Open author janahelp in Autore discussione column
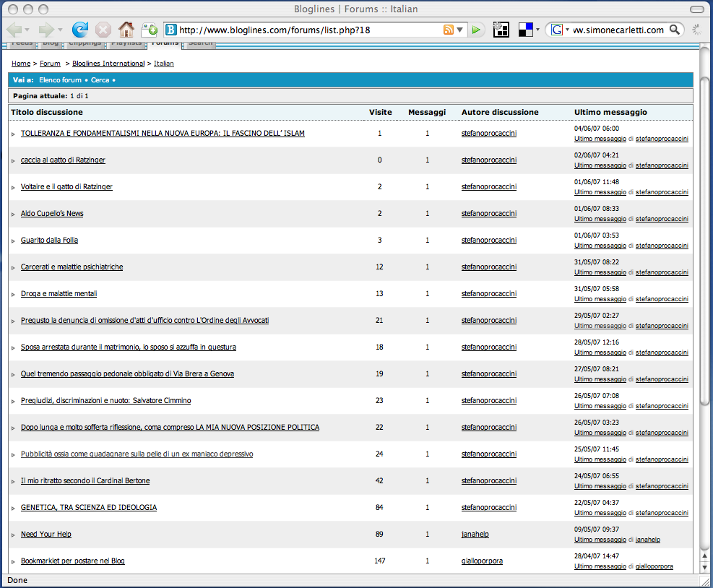 tap(475, 535)
